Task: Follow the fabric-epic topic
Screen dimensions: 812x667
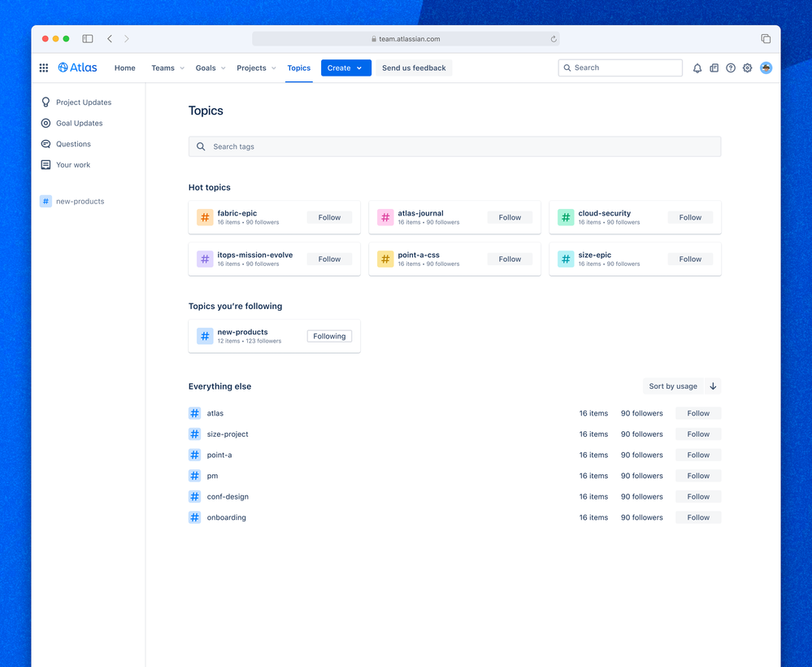Action: [329, 217]
